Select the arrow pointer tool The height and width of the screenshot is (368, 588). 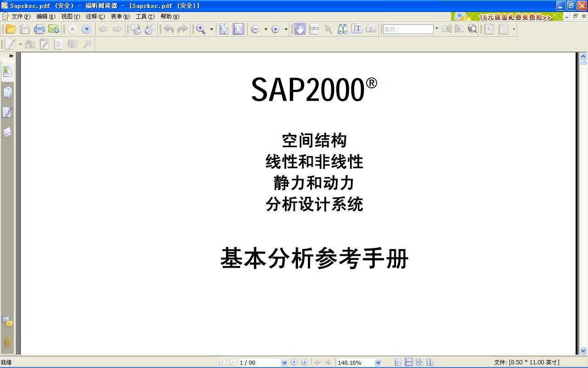[x=328, y=29]
